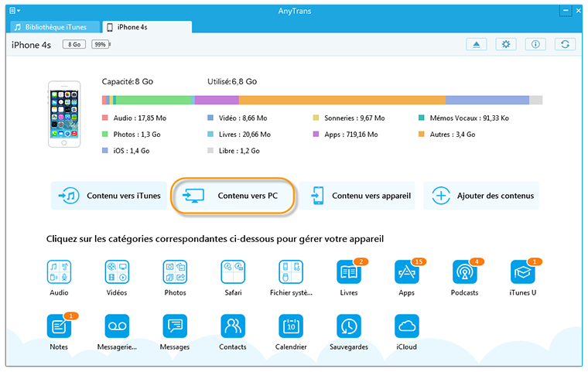
Task: Open the Calendrier category
Action: point(291,326)
